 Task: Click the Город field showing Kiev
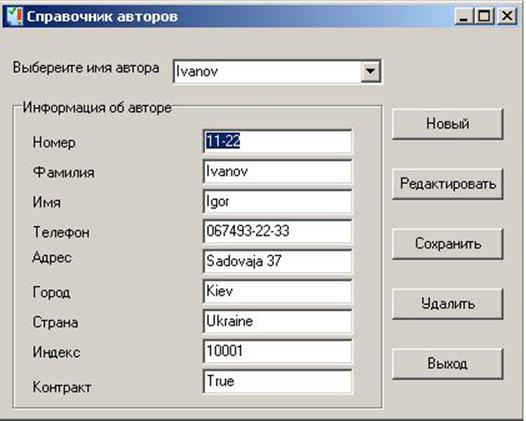277,291
